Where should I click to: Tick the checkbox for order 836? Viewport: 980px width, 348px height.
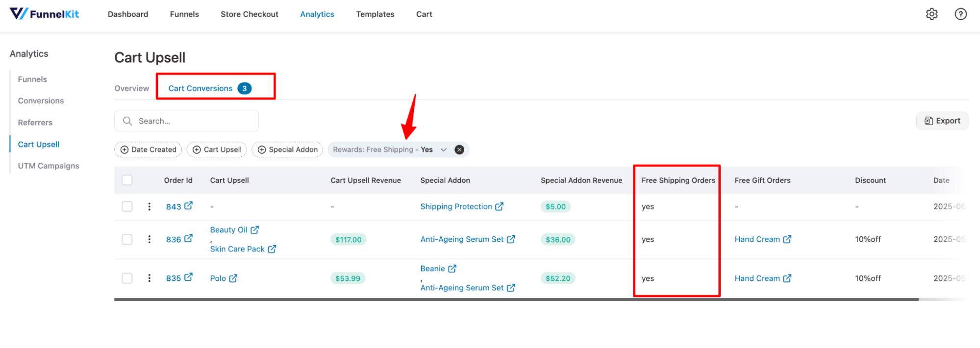127,239
